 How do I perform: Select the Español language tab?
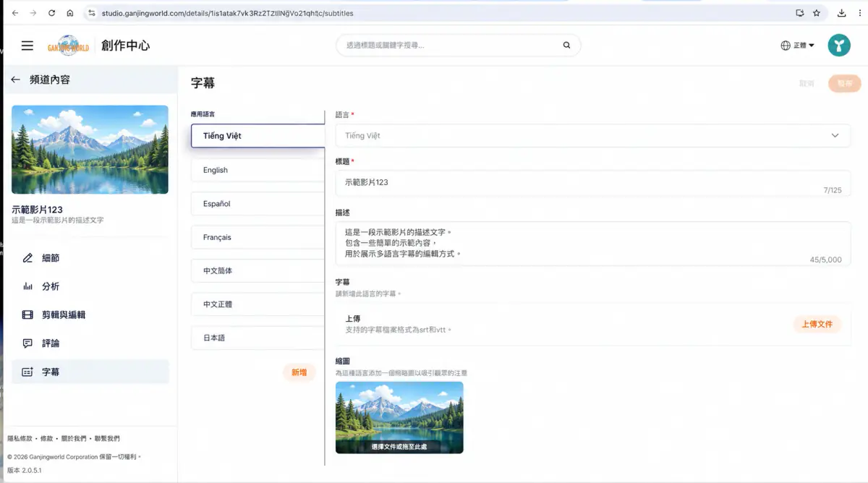click(258, 204)
